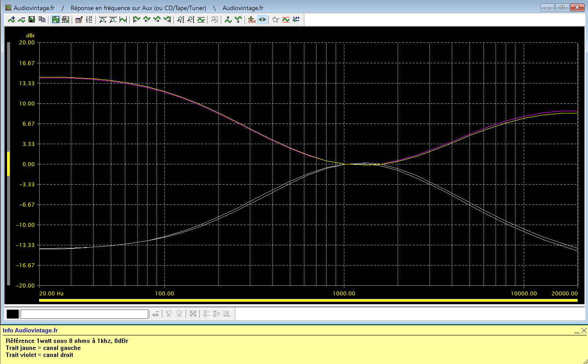Click the '10000.00' frequency axis label
Screen dimensions: 588x364
click(523, 293)
